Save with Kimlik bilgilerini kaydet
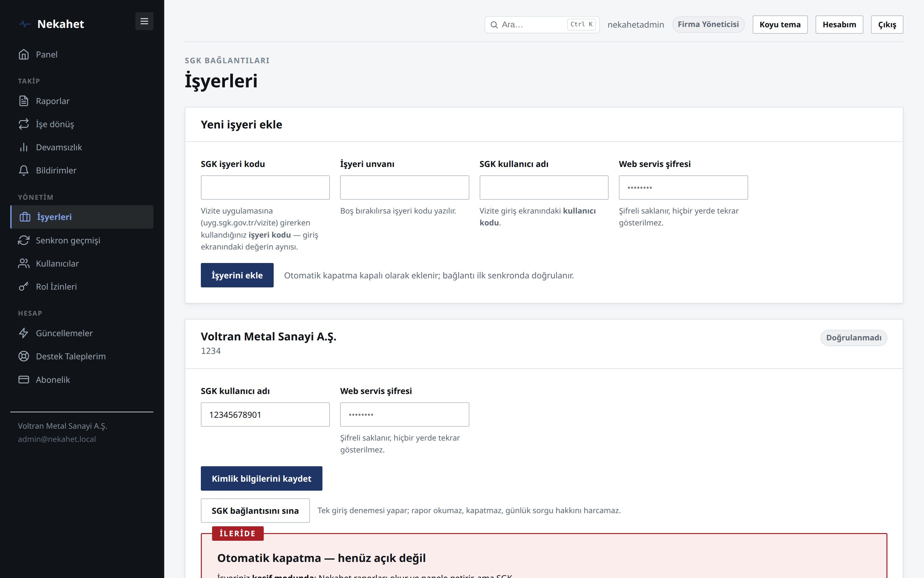 261,478
